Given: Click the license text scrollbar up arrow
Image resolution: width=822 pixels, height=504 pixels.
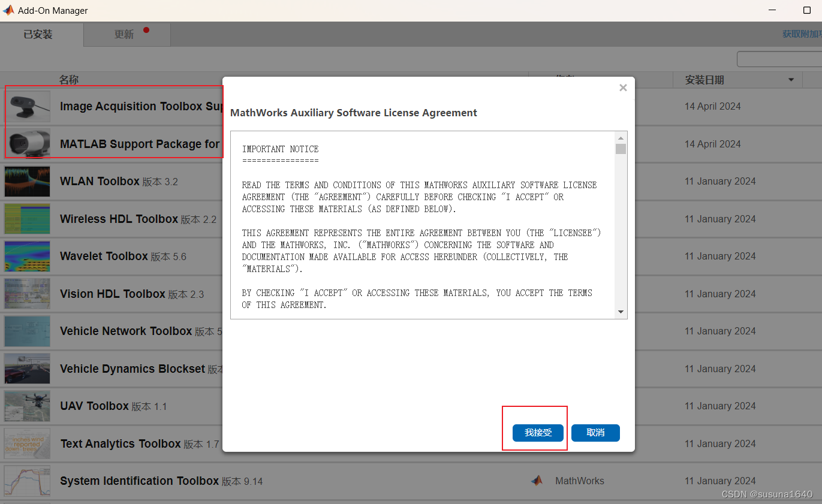Looking at the screenshot, I should click(x=621, y=138).
